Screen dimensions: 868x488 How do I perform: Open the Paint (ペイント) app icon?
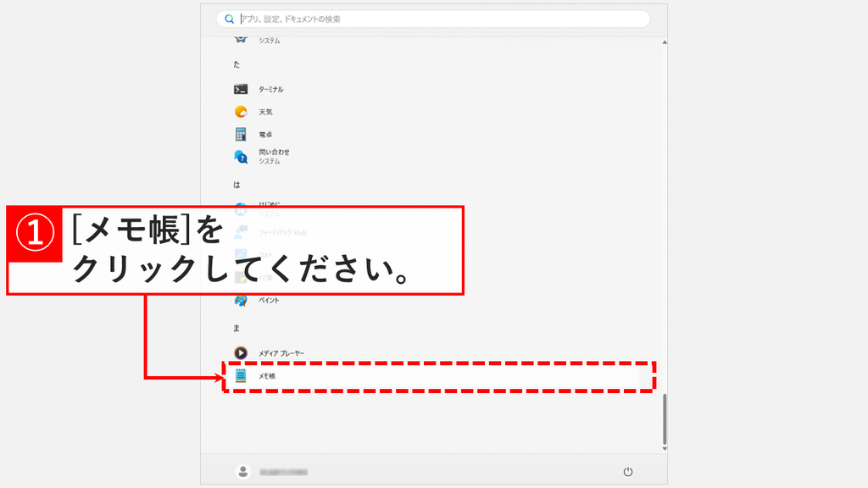[240, 301]
